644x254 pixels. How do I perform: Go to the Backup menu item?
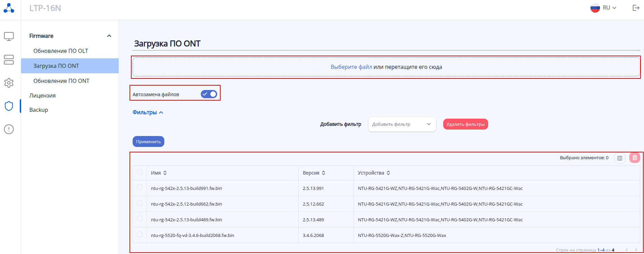point(39,110)
